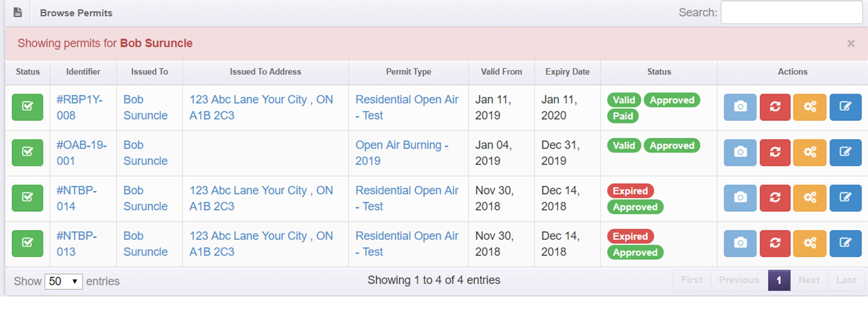
Task: Toggle green status check for #NTBP-013
Action: [27, 243]
